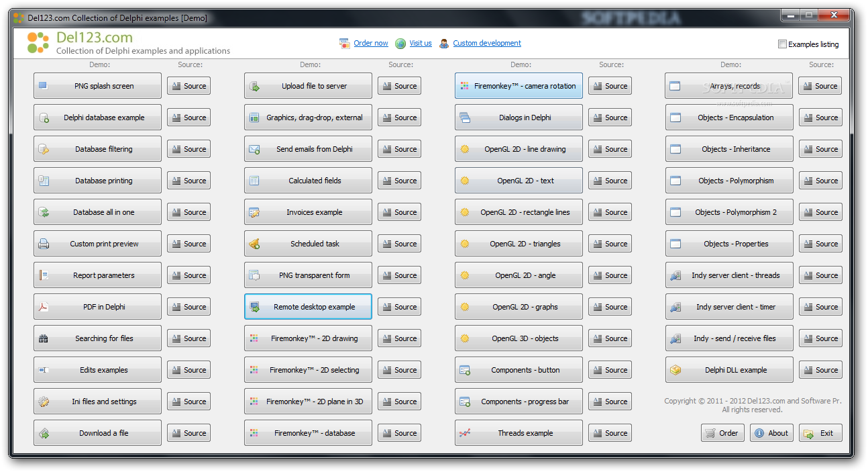Run the Firemonkey 2D selecting demo

coord(308,370)
